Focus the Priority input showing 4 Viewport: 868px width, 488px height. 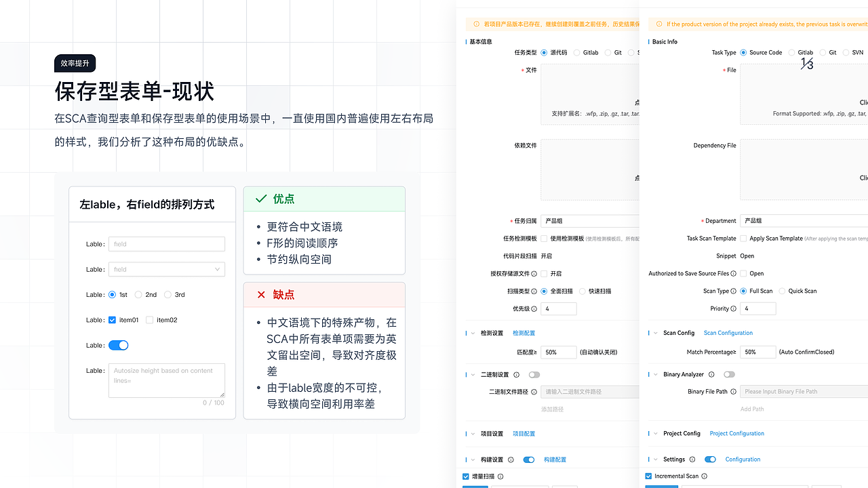pos(758,309)
